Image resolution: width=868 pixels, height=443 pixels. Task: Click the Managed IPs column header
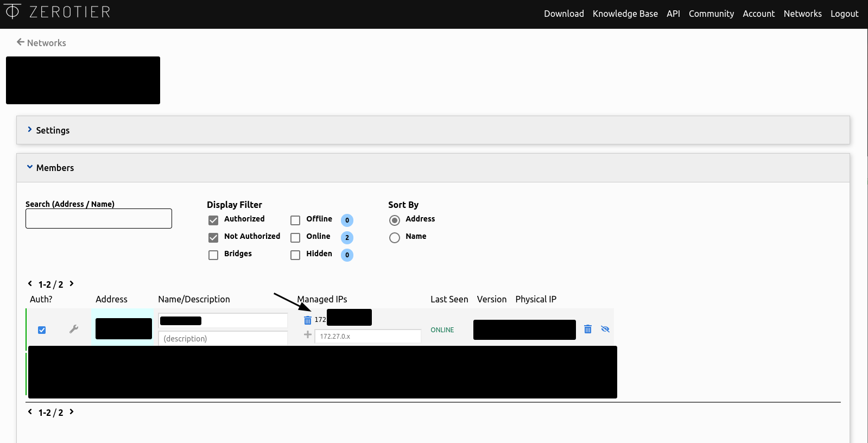tap(322, 299)
